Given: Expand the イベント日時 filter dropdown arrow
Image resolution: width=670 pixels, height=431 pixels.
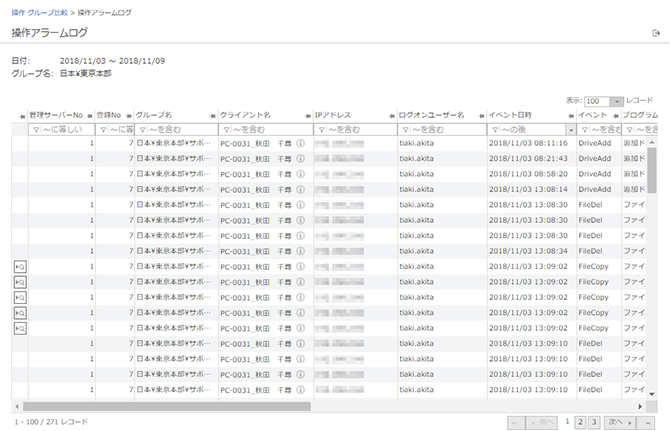Looking at the screenshot, I should [x=570, y=130].
